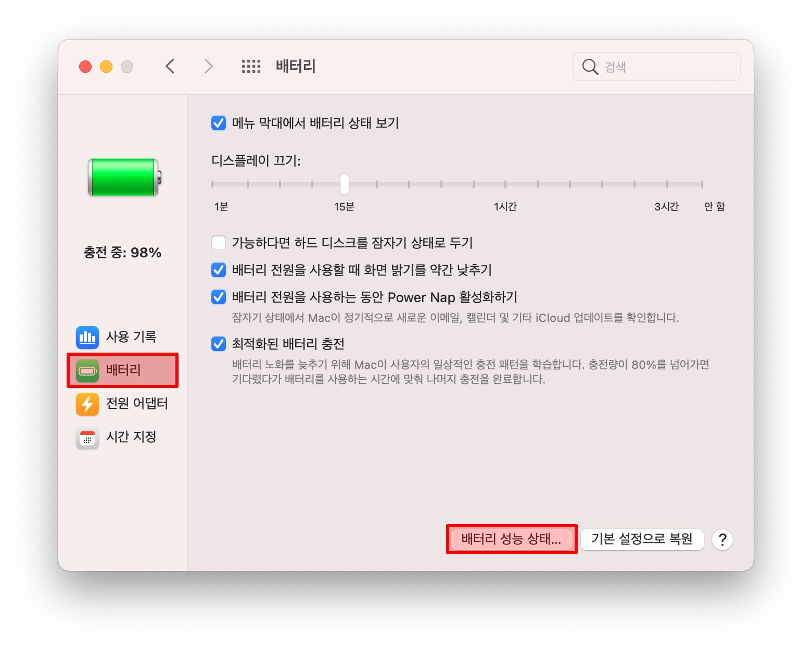Show all preferences grid icon

point(251,66)
